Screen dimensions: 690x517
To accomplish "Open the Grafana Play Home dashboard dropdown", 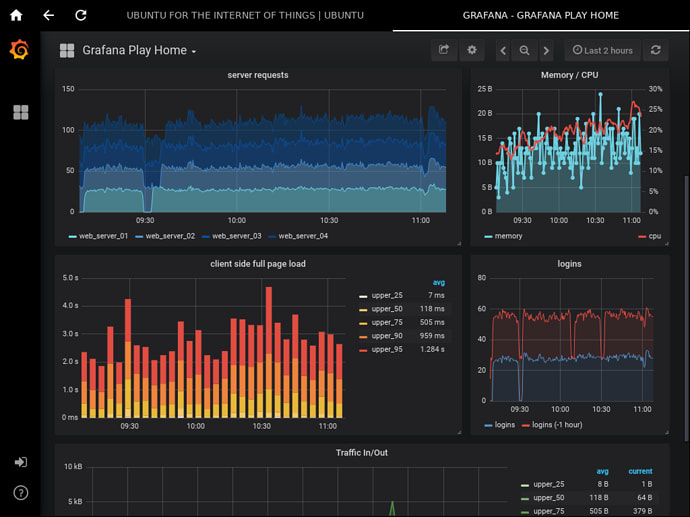I will click(x=139, y=51).
